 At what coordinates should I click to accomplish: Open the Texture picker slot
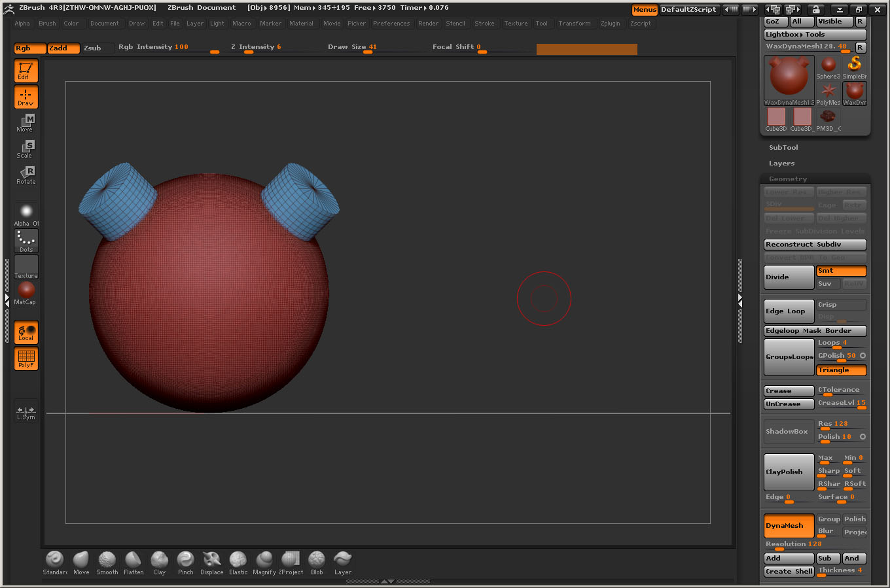[26, 267]
